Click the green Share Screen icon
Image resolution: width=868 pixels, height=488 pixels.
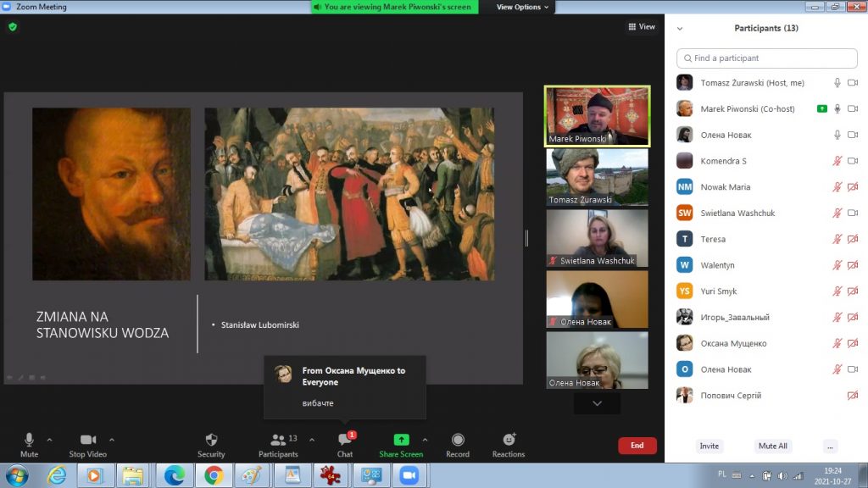[x=401, y=440]
